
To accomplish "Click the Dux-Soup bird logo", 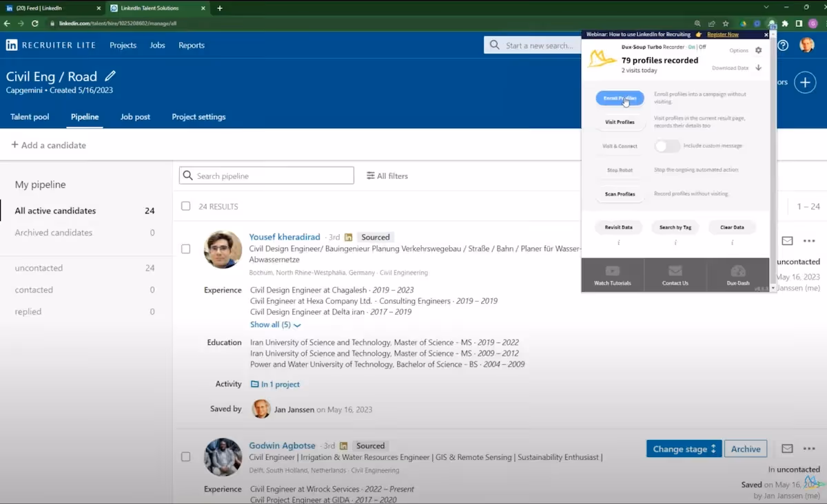I will [x=601, y=59].
